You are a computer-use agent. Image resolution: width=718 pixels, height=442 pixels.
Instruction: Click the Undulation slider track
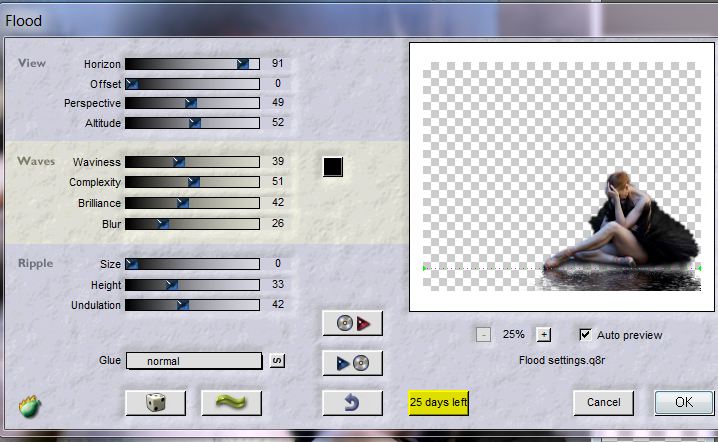[192, 305]
